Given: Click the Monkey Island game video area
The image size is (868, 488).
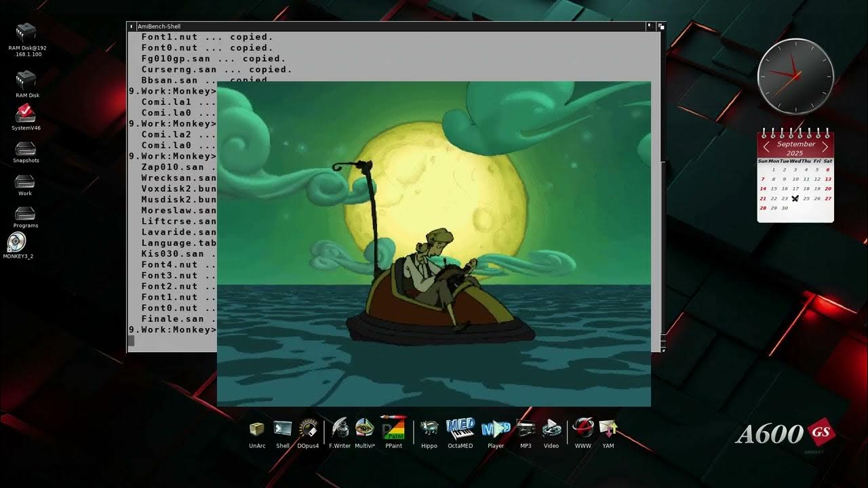Looking at the screenshot, I should [x=434, y=244].
